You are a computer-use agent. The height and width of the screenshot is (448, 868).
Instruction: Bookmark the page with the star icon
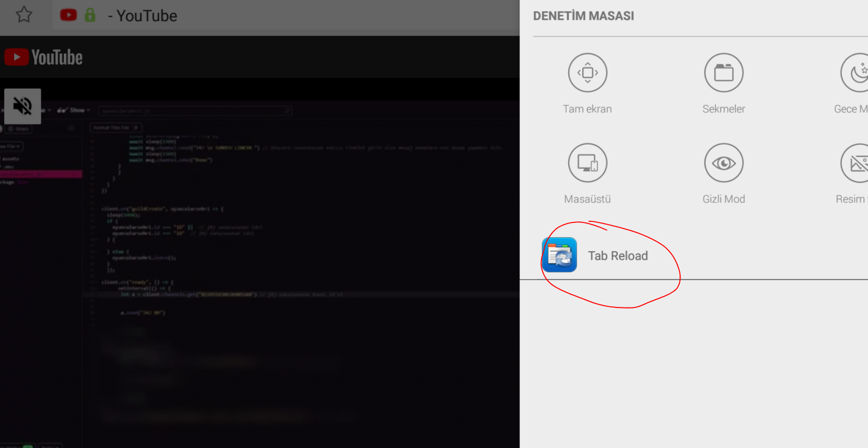(24, 15)
